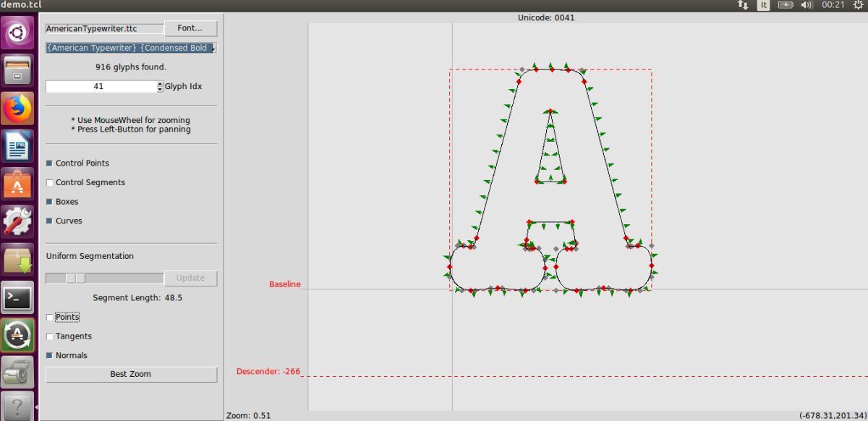Viewport: 868px width, 421px height.
Task: Open clock showing 00:21
Action: 833,4
